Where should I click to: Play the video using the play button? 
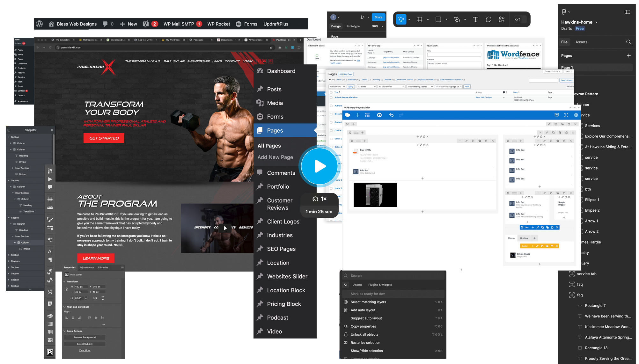[319, 166]
